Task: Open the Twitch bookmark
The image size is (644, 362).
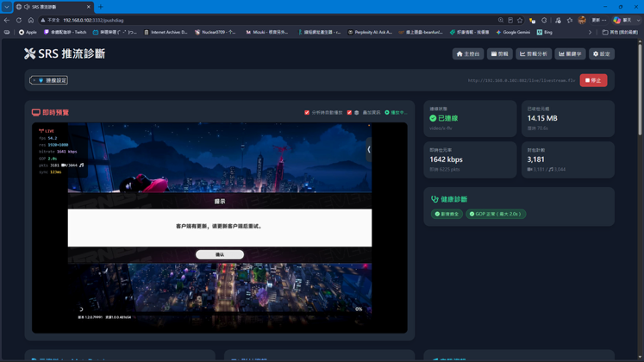Action: [65, 32]
